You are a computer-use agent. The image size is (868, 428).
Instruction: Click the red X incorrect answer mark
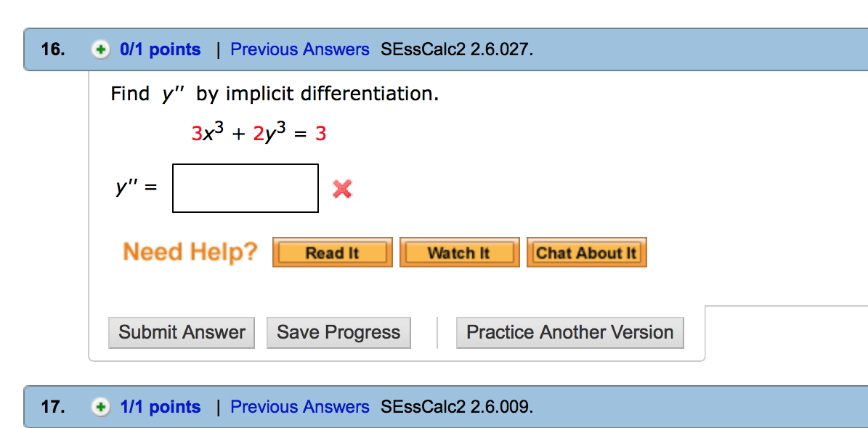coord(342,189)
